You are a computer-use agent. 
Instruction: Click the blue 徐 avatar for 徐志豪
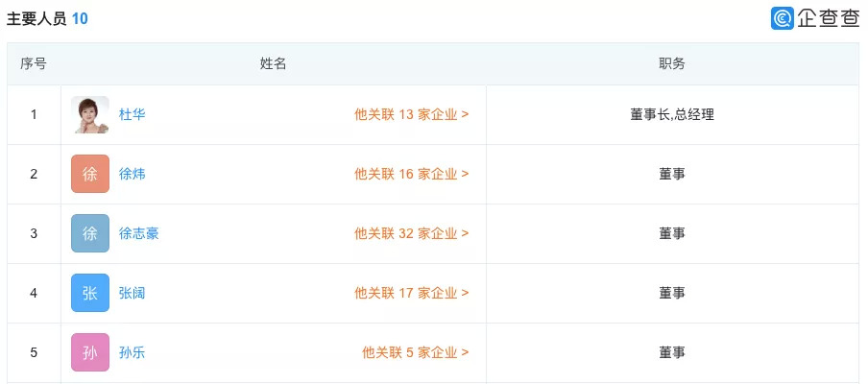coord(90,234)
